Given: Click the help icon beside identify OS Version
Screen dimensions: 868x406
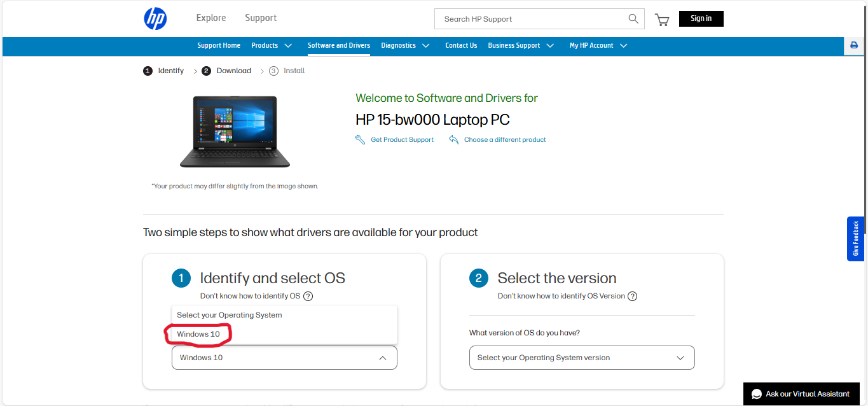Looking at the screenshot, I should point(632,296).
